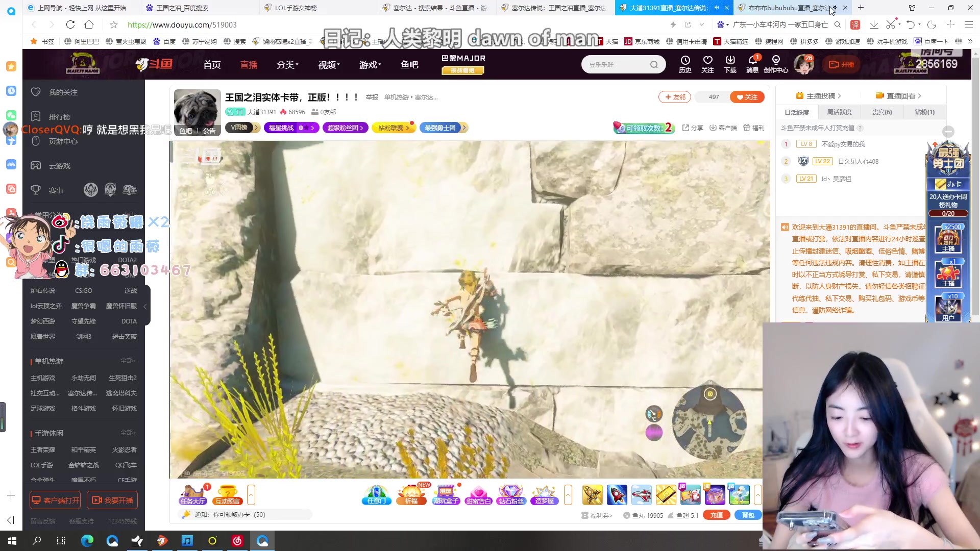Viewport: 980px width, 551px height.
Task: Open Windows Start menu
Action: pyautogui.click(x=12, y=541)
